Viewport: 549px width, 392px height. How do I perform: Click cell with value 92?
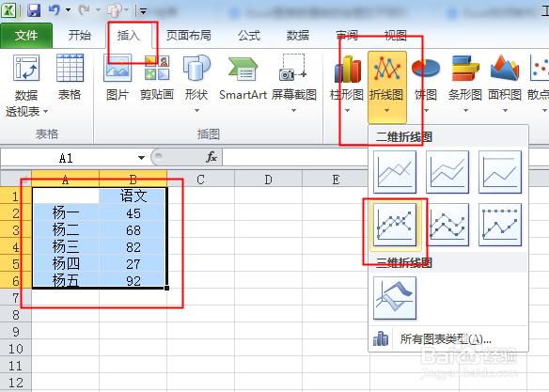click(x=133, y=280)
